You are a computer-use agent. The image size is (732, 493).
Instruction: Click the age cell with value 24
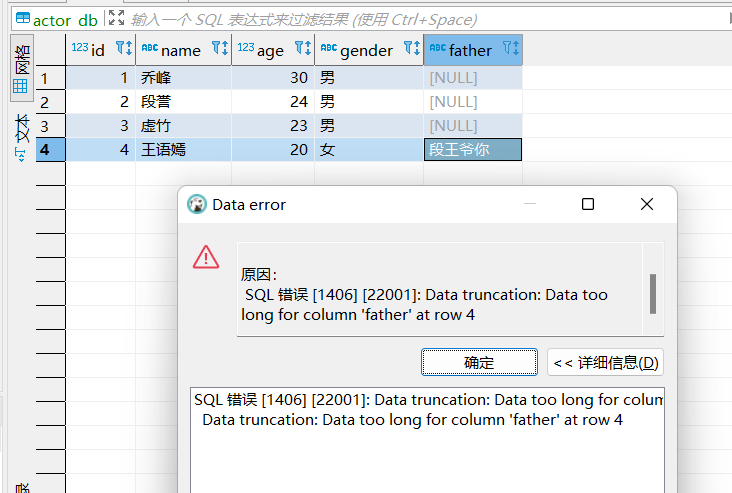[x=273, y=102]
